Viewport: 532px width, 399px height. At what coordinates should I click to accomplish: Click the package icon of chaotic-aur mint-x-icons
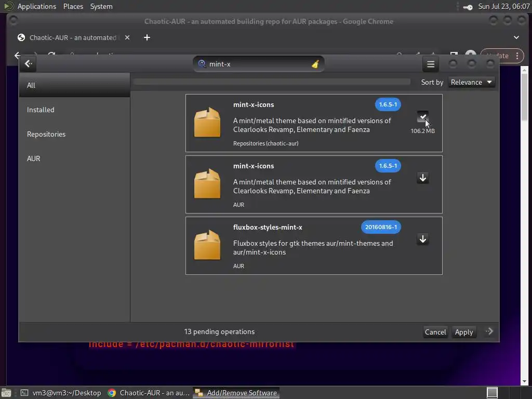(207, 123)
